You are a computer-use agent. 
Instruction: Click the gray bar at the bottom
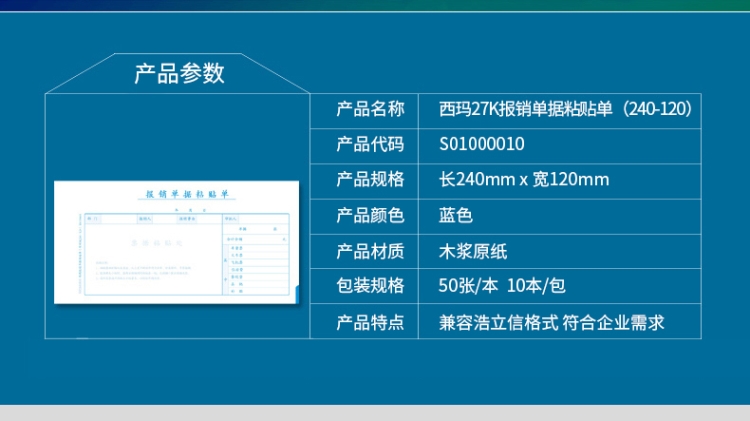tap(375, 412)
